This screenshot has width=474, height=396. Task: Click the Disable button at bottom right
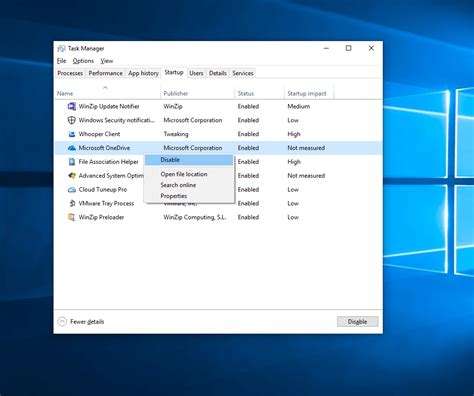357,322
